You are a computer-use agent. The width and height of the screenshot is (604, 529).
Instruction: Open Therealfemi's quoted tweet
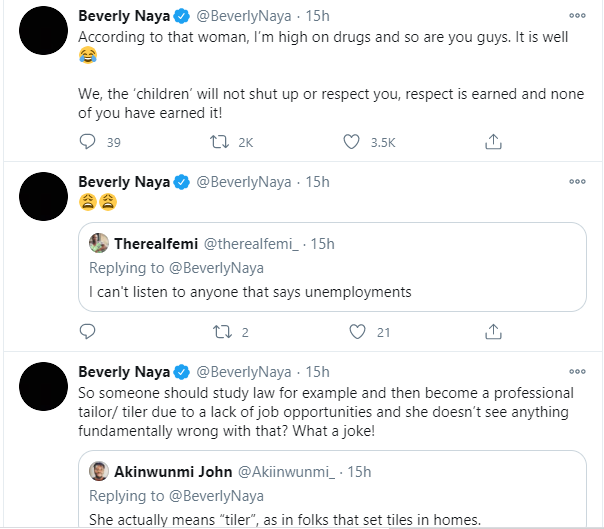332,267
